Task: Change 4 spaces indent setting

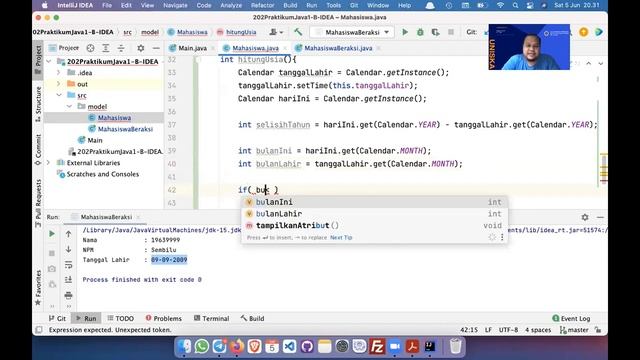Action: point(538,330)
